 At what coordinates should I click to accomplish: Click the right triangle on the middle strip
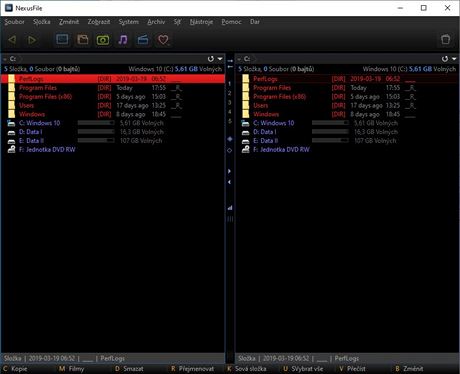[x=230, y=171]
